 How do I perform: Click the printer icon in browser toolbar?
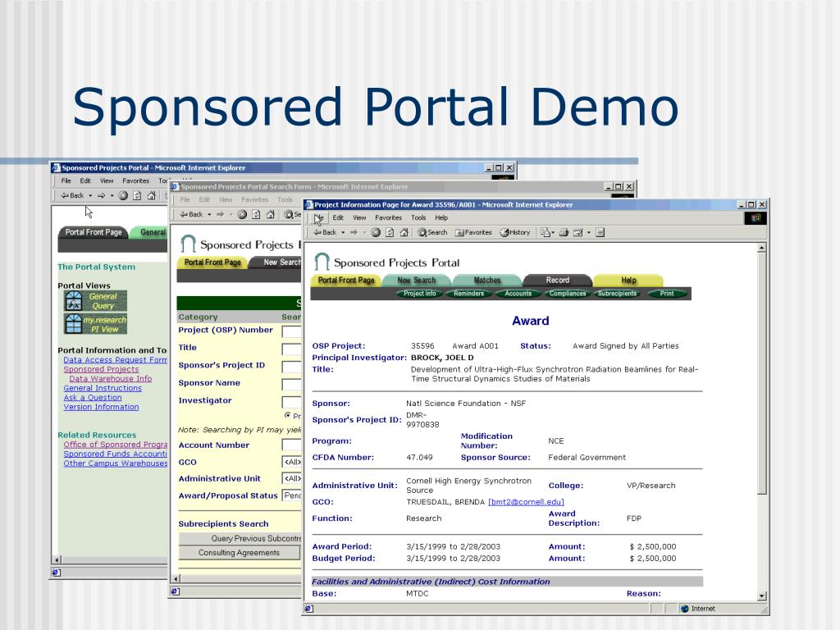tap(564, 232)
